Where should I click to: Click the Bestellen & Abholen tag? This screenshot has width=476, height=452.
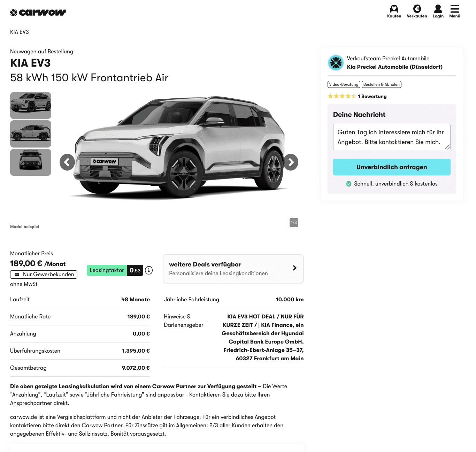pyautogui.click(x=381, y=84)
